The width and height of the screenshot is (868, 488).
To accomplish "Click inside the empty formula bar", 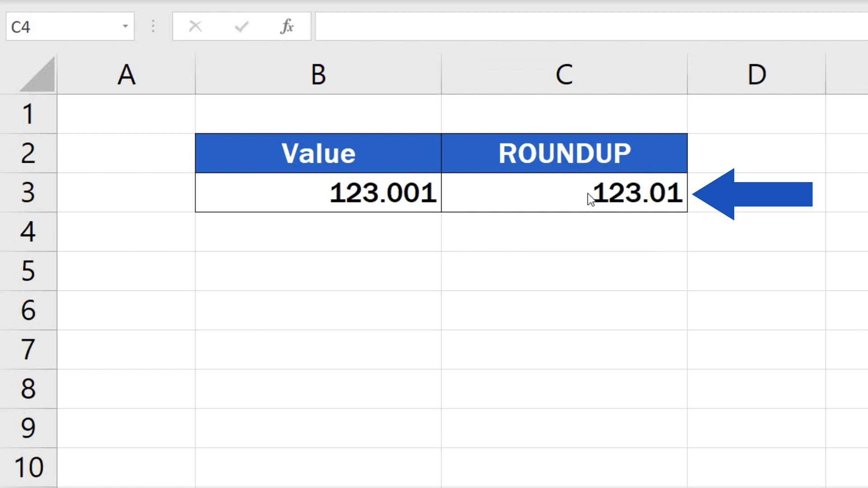I will pos(497,26).
